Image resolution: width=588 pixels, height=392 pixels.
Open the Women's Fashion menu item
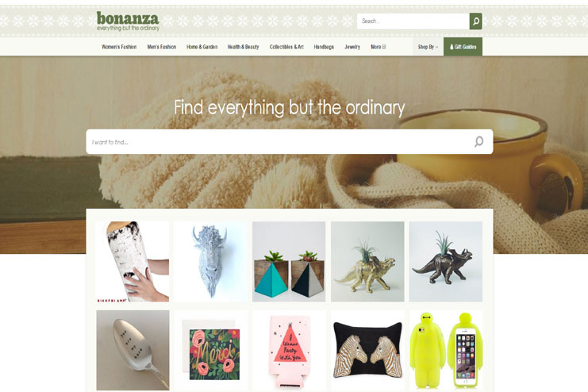(119, 47)
